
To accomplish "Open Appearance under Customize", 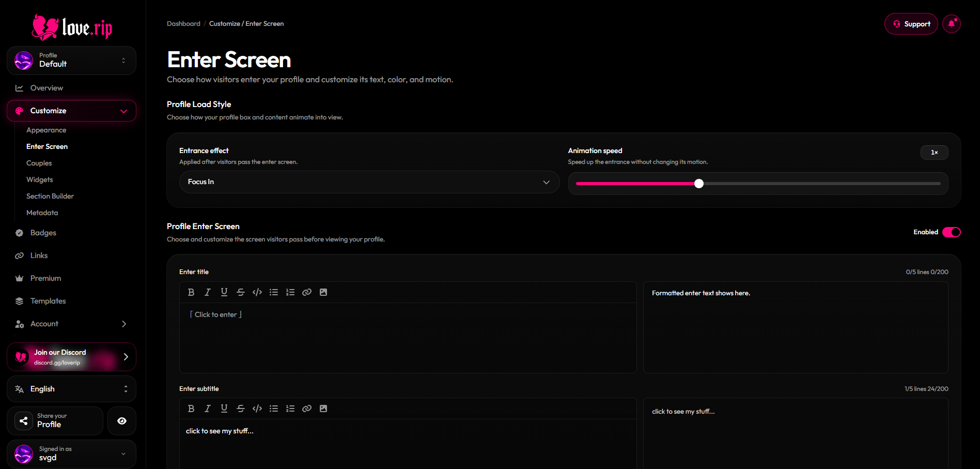I will (x=46, y=130).
